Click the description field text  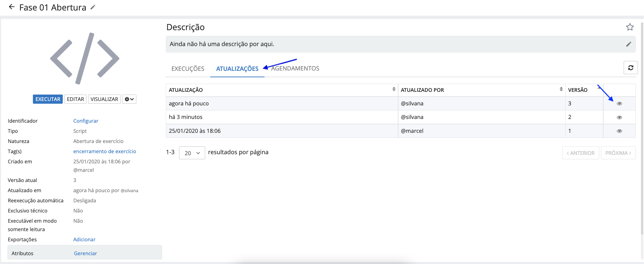coord(222,44)
